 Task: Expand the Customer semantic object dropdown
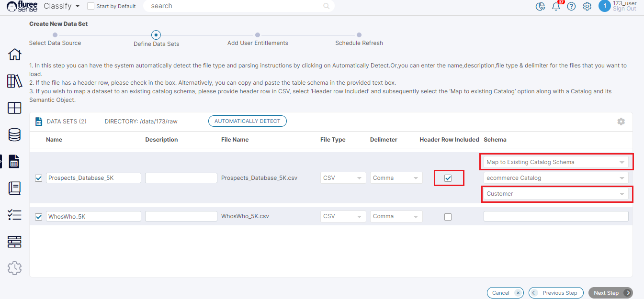[555, 194]
